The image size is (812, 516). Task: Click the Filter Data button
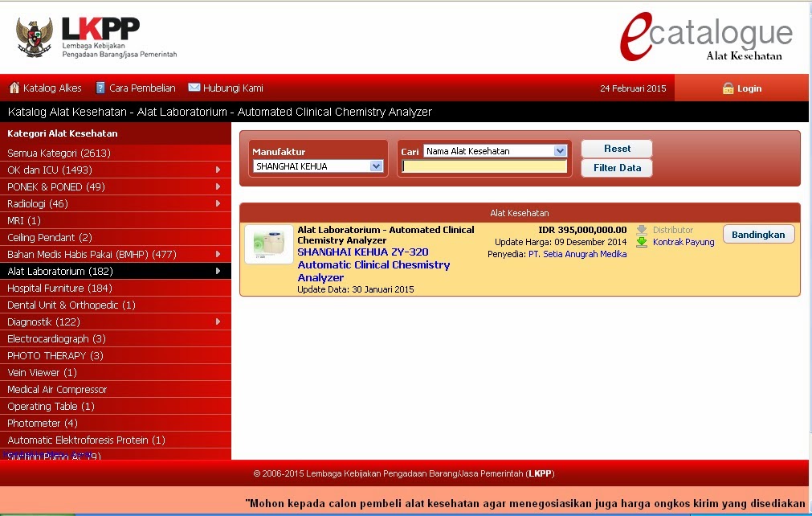click(x=617, y=168)
